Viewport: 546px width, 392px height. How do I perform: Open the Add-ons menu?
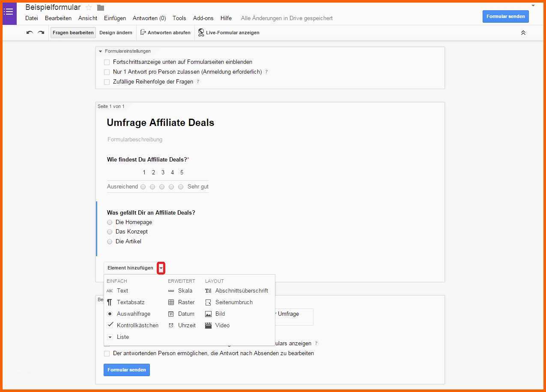pos(203,18)
